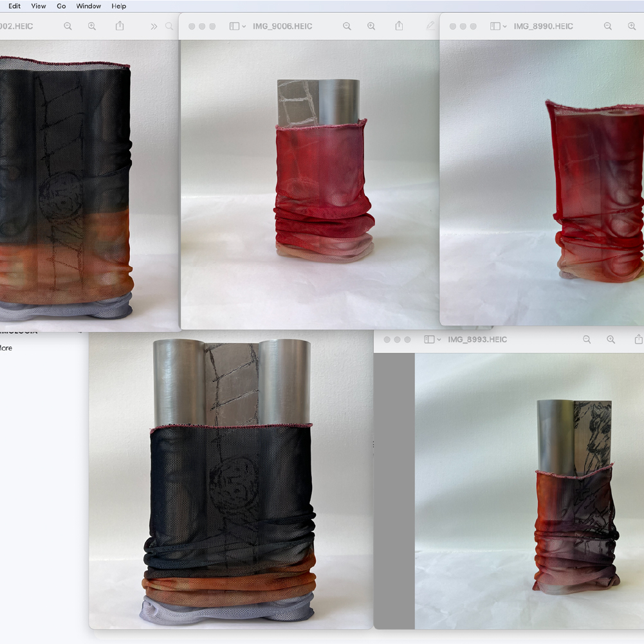Click share icon in leftmost 002.HEIC window
Image resolution: width=644 pixels, height=644 pixels.
point(120,26)
